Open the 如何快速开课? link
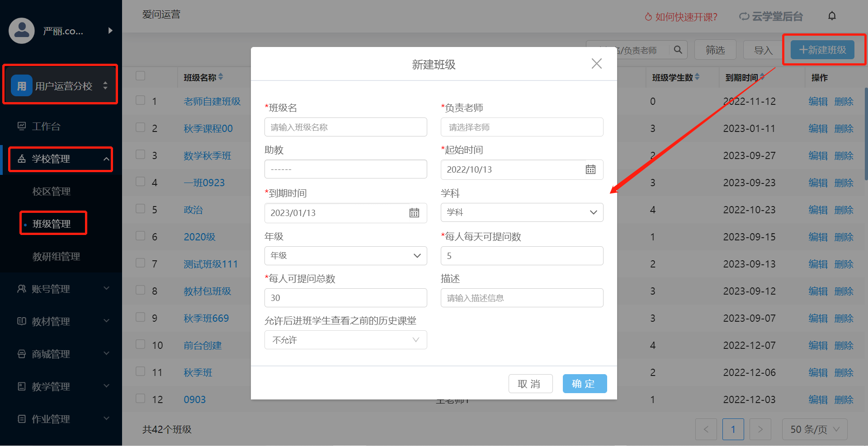The height and width of the screenshot is (446, 868). pyautogui.click(x=681, y=17)
